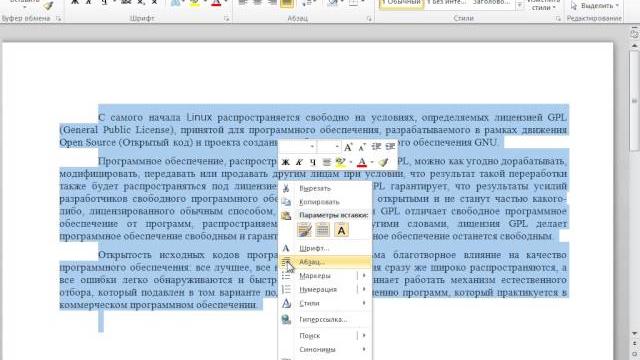
Task: Open the mini toolbar font name dropdown
Action: pyautogui.click(x=312, y=147)
